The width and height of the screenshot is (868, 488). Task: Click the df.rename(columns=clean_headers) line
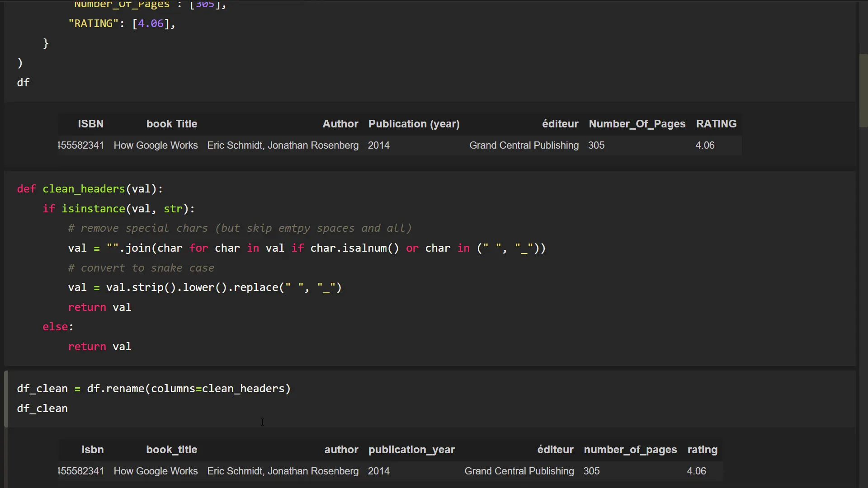pyautogui.click(x=154, y=389)
